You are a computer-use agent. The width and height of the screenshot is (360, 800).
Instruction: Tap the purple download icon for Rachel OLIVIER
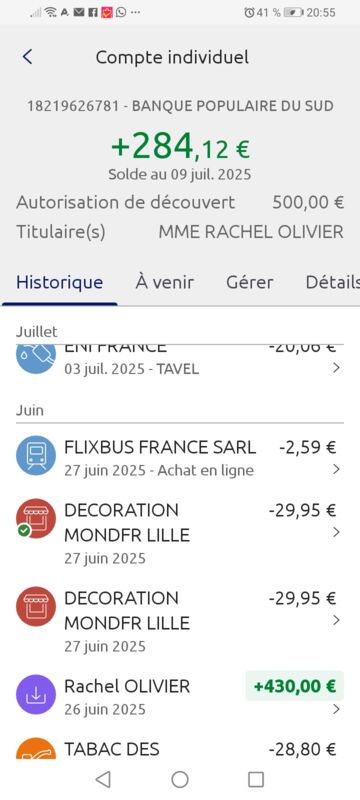coord(36,694)
